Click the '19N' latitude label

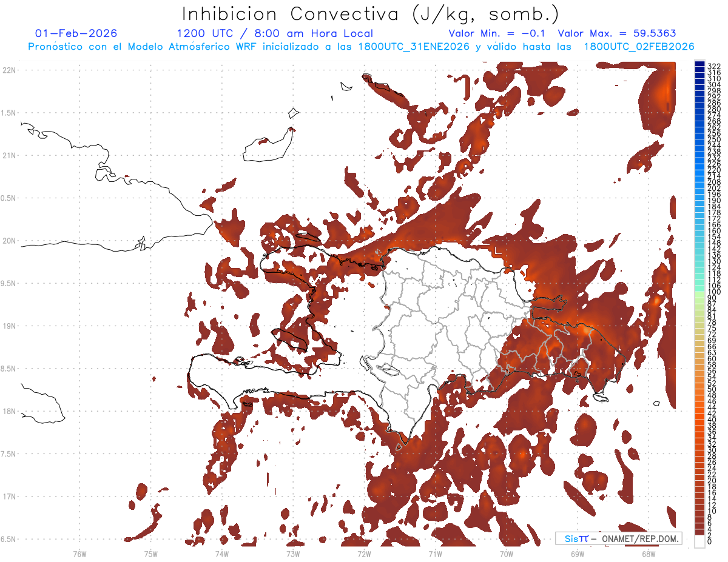9,326
